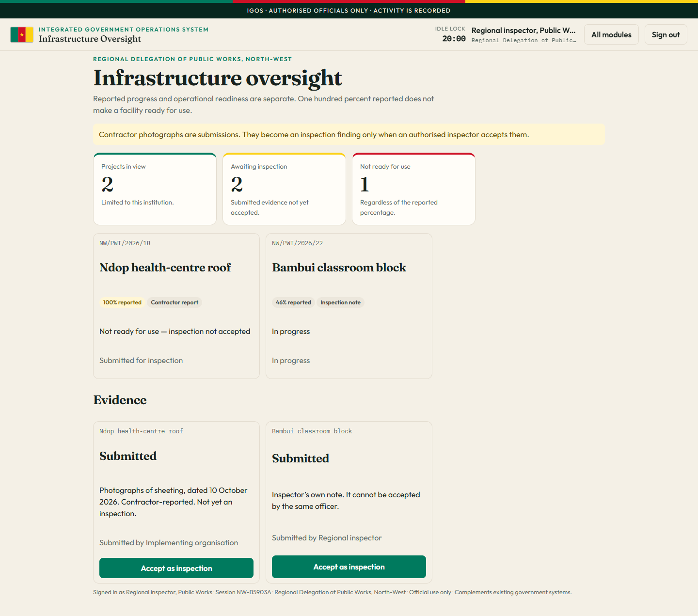This screenshot has height=616, width=698.
Task: Click 'Submitted by Implementing organisation' text
Action: click(x=169, y=543)
